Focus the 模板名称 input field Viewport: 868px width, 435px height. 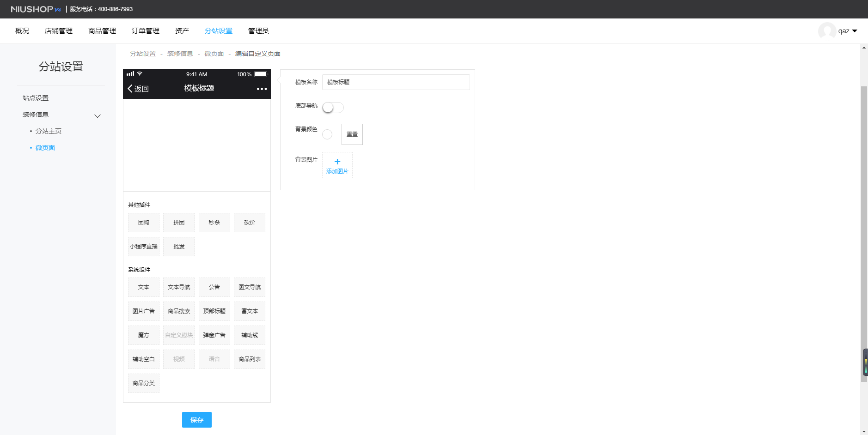[x=396, y=82]
